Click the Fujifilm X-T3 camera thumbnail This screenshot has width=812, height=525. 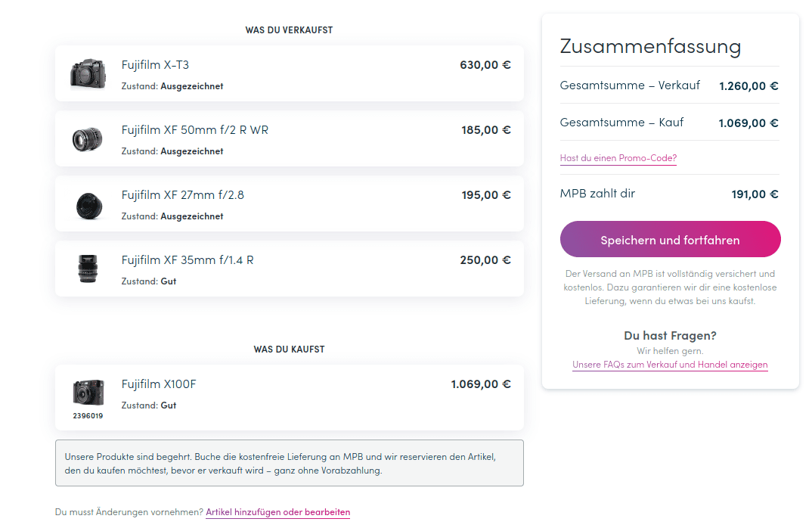[x=88, y=73]
